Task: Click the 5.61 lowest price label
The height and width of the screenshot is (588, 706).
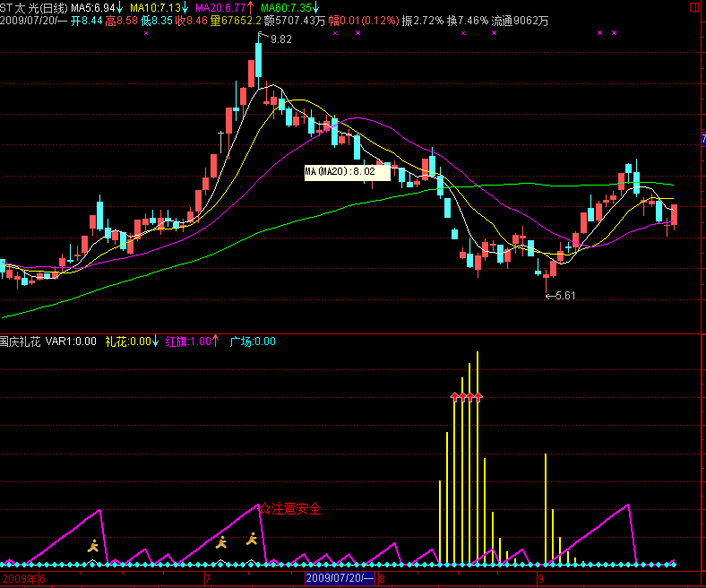Action: (x=565, y=296)
